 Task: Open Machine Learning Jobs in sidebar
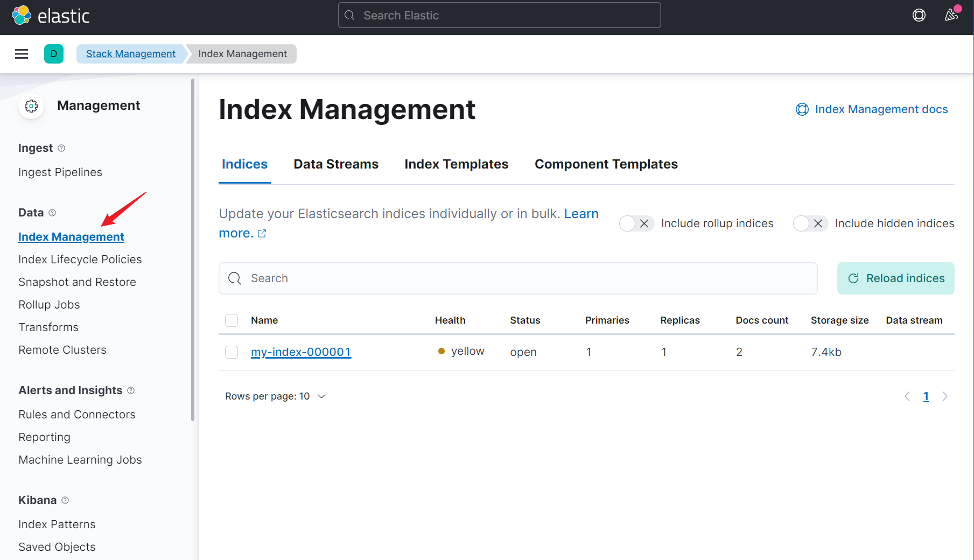(x=80, y=460)
